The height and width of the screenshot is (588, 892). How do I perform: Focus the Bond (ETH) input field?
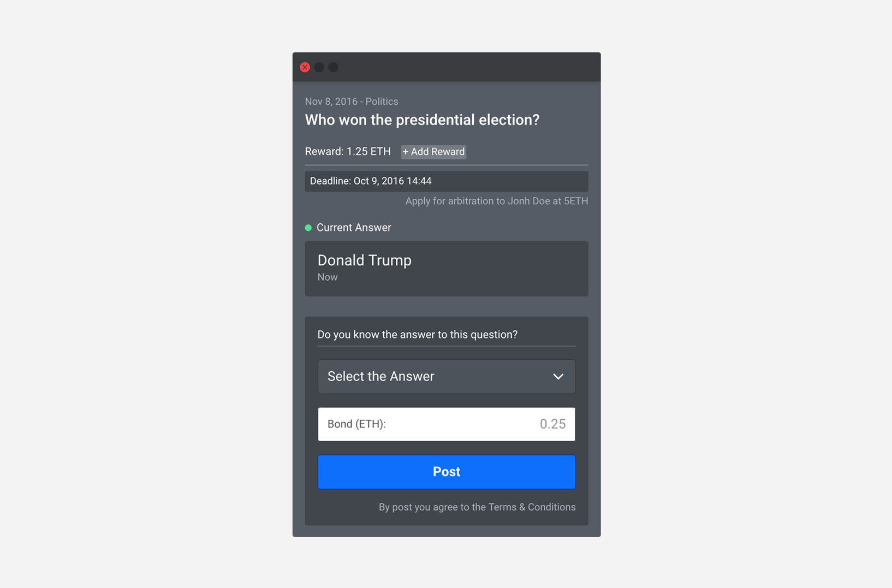(x=447, y=424)
